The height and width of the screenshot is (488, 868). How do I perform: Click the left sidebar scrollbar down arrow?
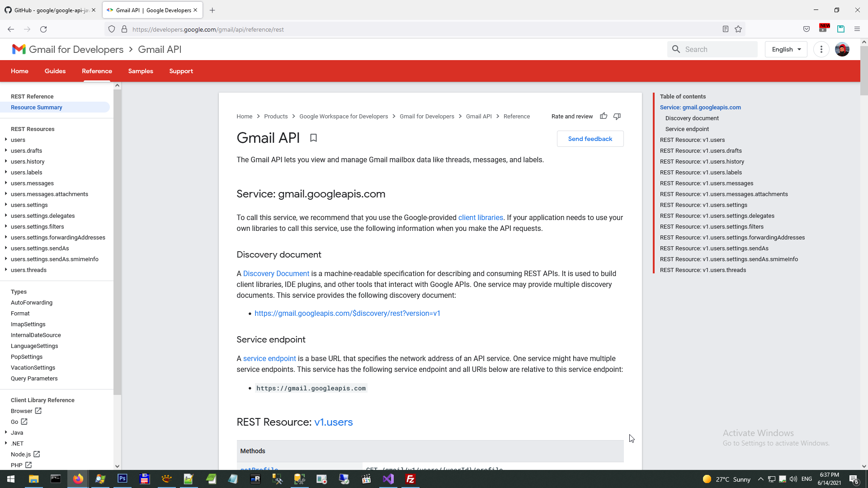coord(118,466)
